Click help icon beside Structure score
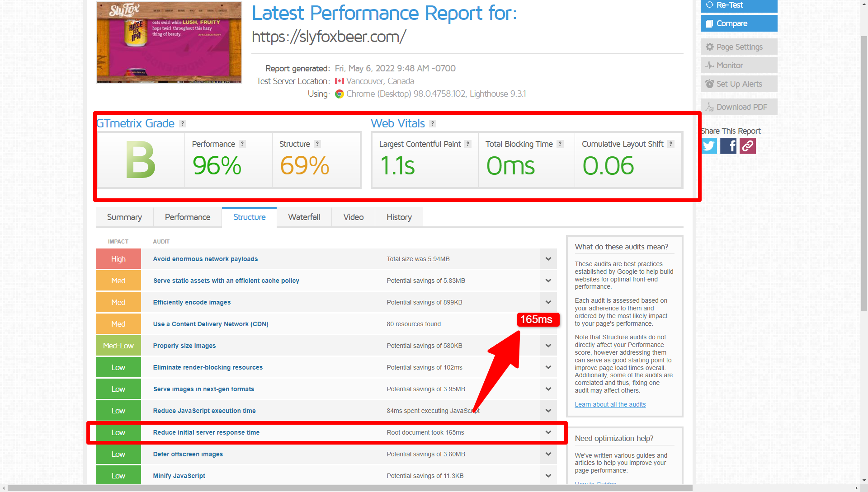 pyautogui.click(x=317, y=144)
